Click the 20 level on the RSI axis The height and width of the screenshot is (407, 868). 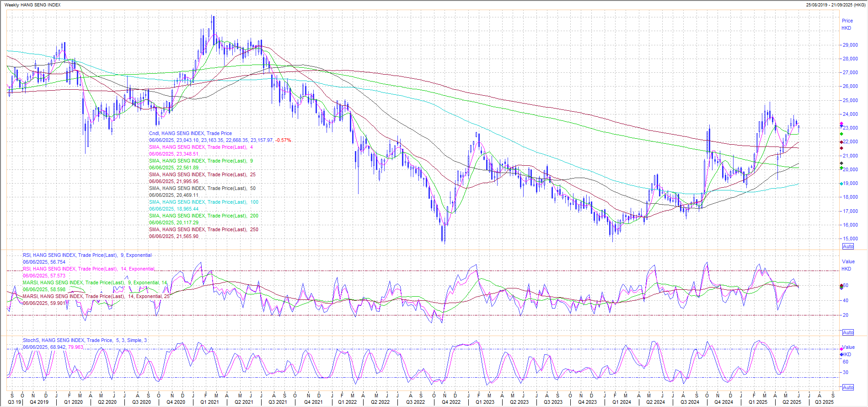click(846, 315)
